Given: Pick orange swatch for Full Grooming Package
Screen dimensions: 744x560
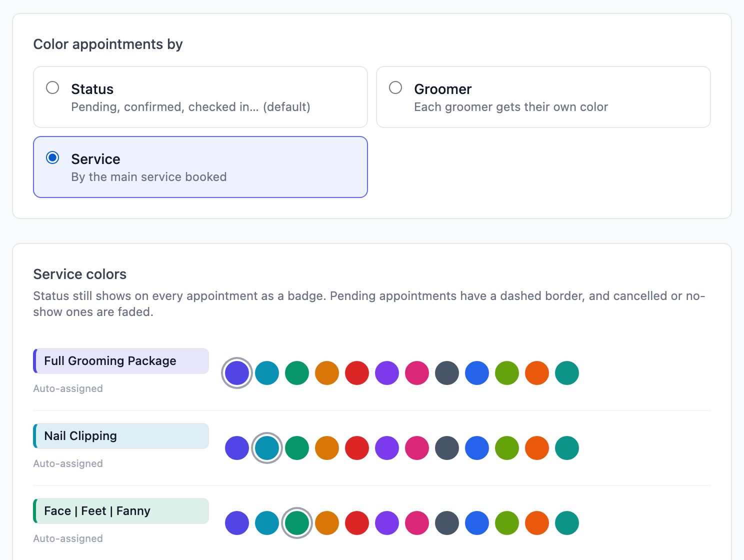Looking at the screenshot, I should (x=537, y=373).
